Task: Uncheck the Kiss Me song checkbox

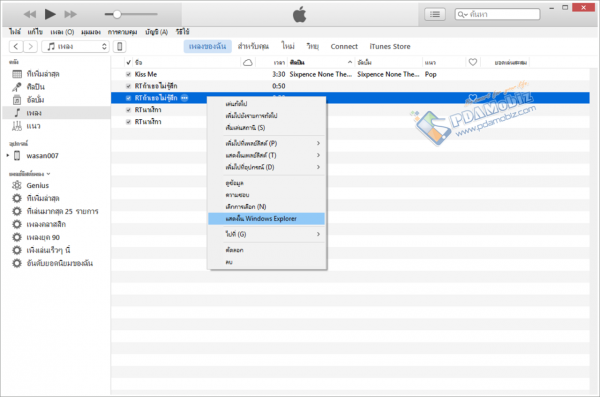Action: (129, 74)
